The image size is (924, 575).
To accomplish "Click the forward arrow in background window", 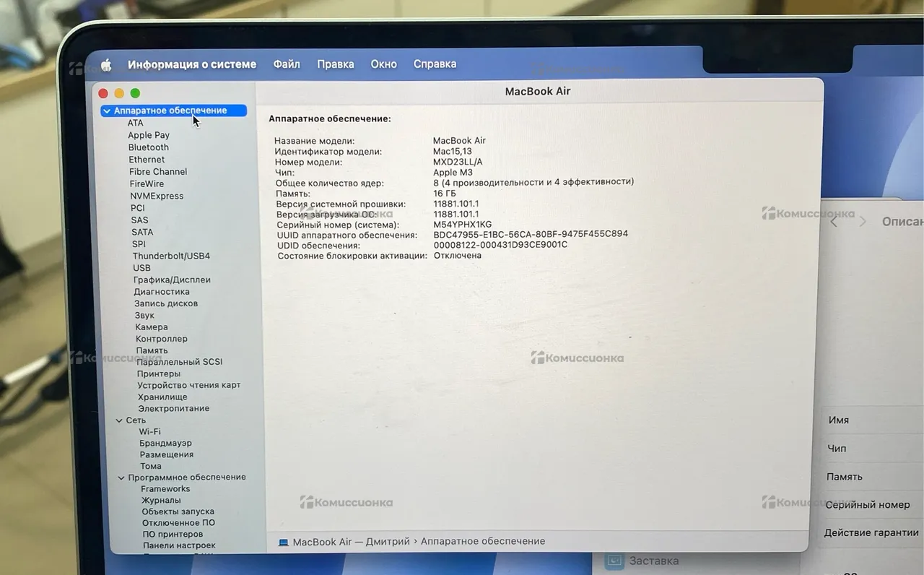I will pyautogui.click(x=862, y=222).
